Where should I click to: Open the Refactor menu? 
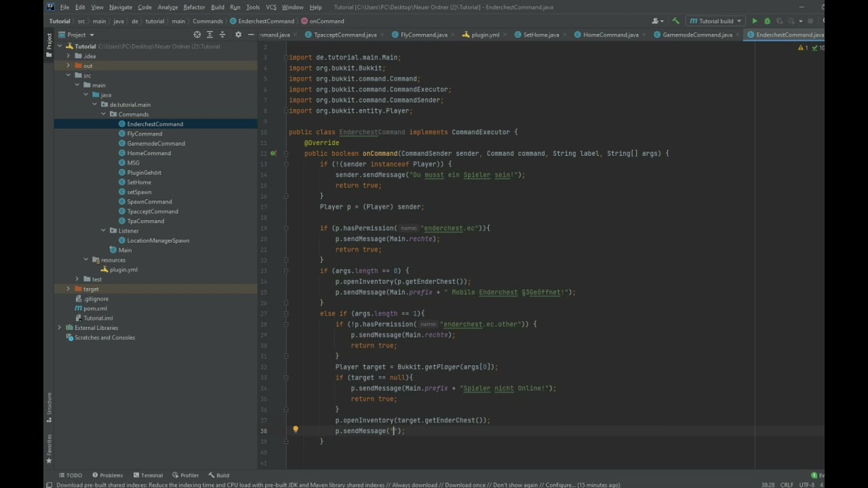(194, 7)
